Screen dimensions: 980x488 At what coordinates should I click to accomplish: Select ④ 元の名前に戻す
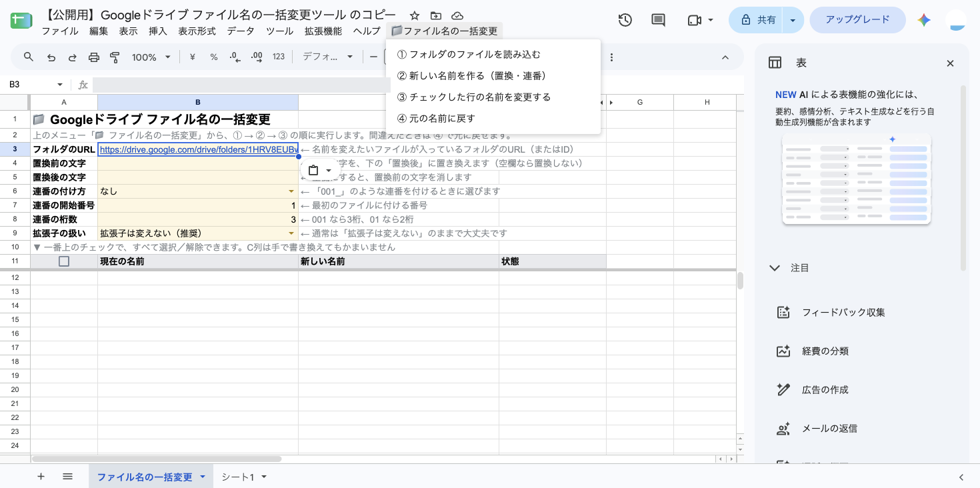click(493, 119)
